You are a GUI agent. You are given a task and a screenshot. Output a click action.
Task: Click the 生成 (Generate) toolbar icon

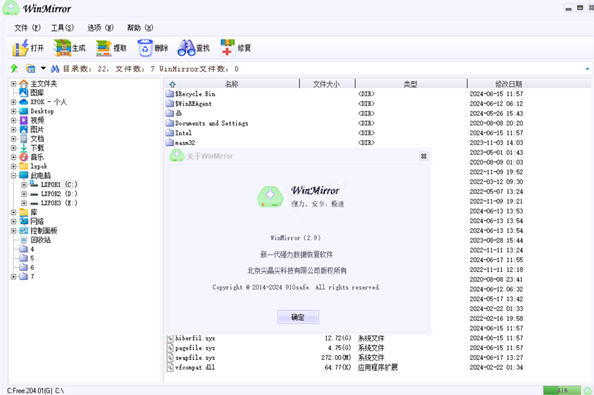click(62, 48)
